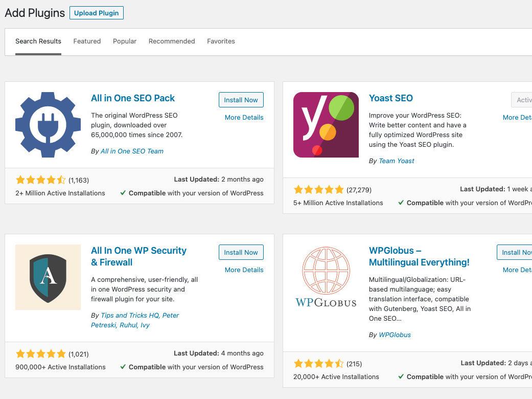
Task: Switch to the Popular tab
Action: [125, 41]
